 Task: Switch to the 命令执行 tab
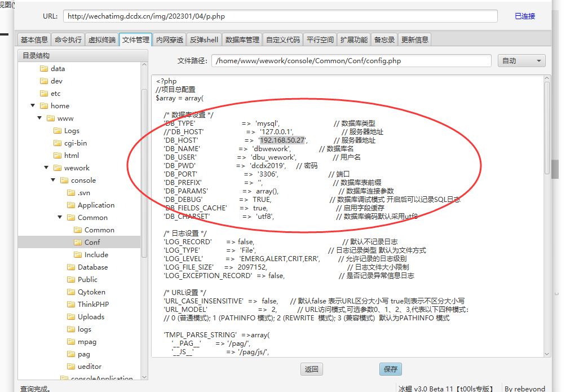click(68, 40)
